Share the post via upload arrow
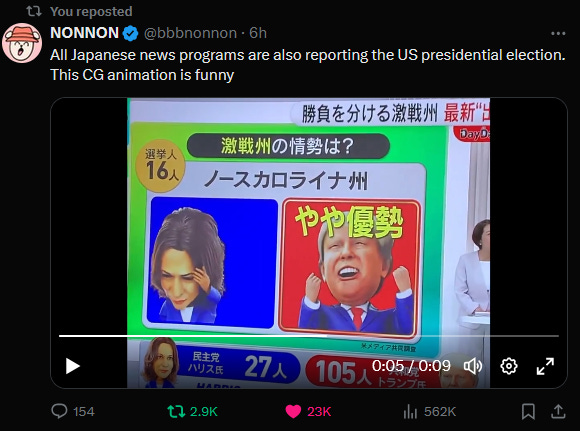The image size is (580, 431). pyautogui.click(x=558, y=411)
